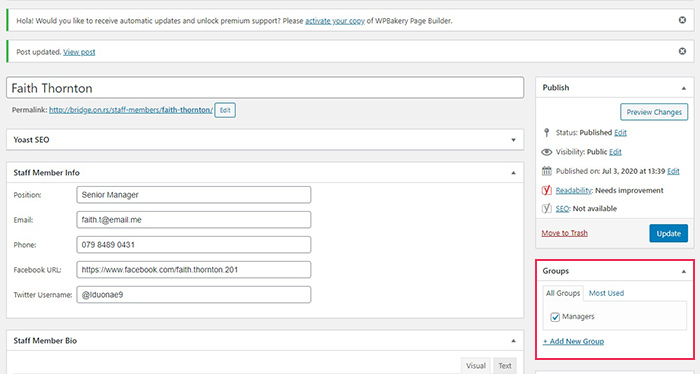
Task: Edit the Published status
Action: point(620,133)
